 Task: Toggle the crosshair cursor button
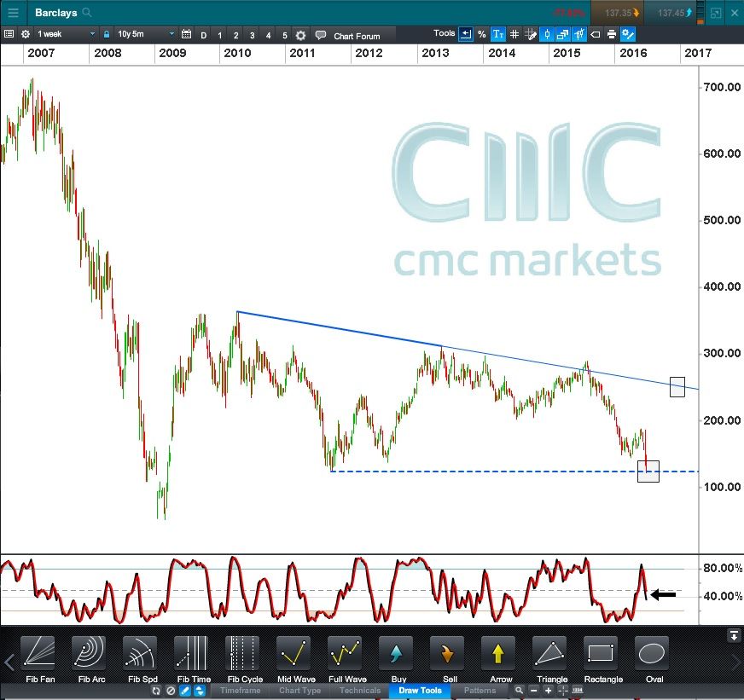(x=563, y=691)
